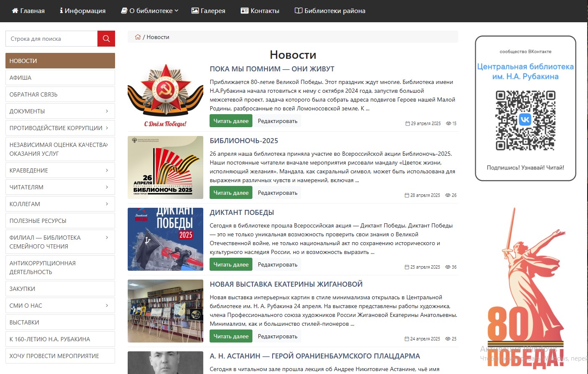Click Редактировать for ДИКТАНТ ПОБЕДЫ

click(x=278, y=264)
